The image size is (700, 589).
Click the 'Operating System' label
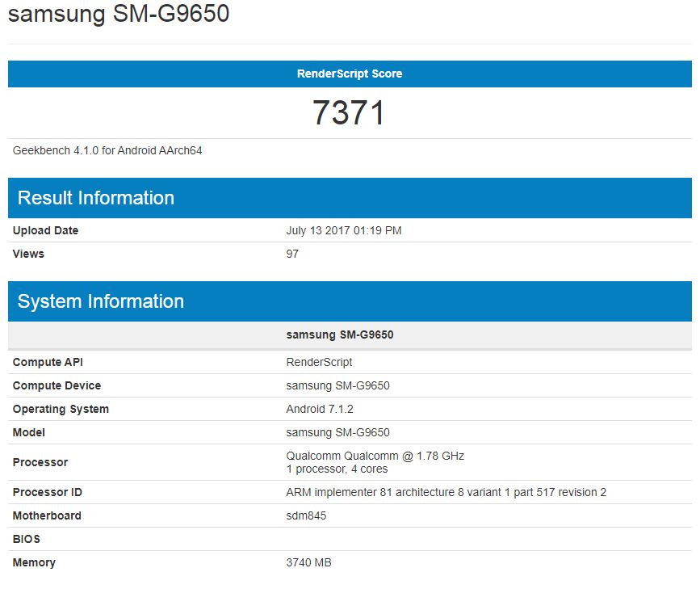61,409
